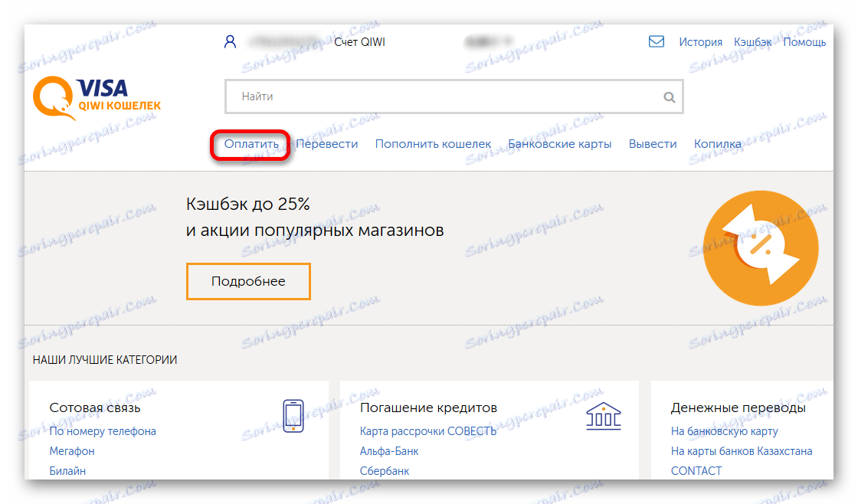Focus the Найти search field
The image size is (858, 504).
[454, 97]
